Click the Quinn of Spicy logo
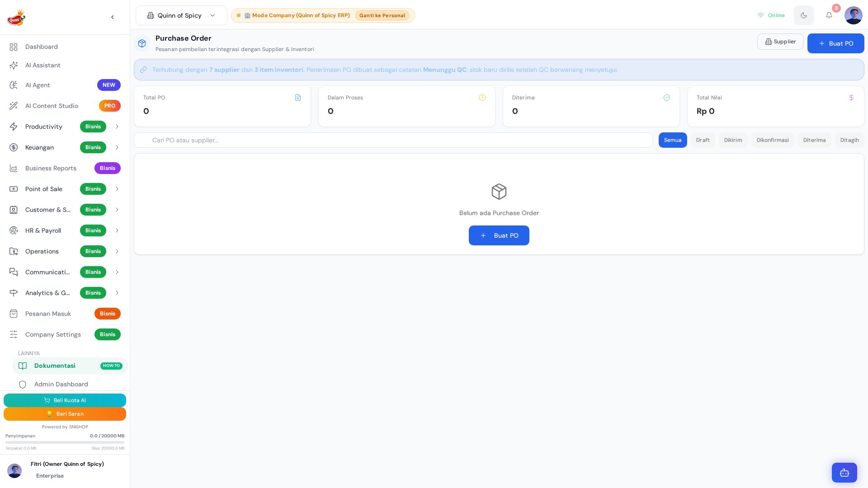The image size is (868, 488). pyautogui.click(x=16, y=18)
